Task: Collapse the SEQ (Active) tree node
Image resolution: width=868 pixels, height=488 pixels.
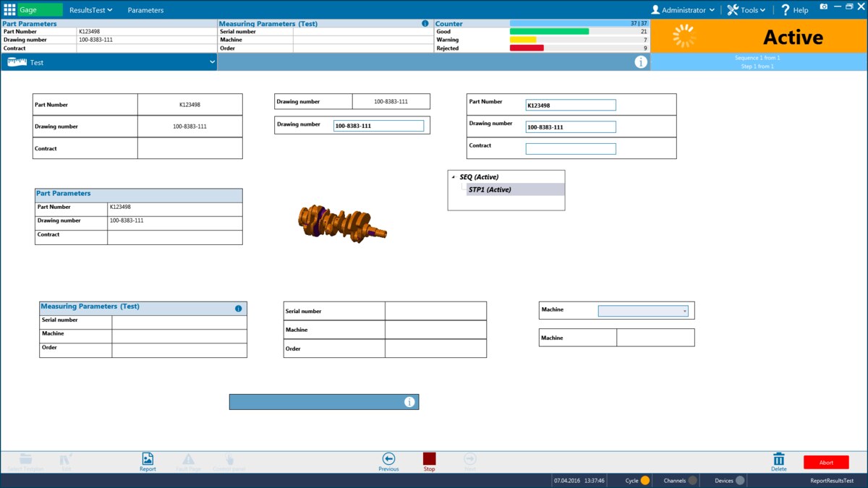Action: point(454,175)
